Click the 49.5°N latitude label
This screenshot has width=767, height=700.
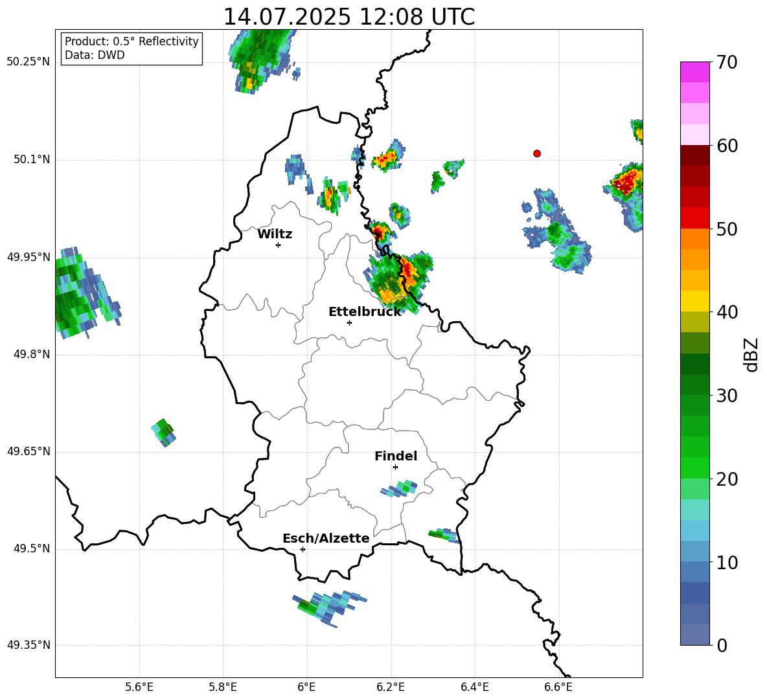coord(31,549)
